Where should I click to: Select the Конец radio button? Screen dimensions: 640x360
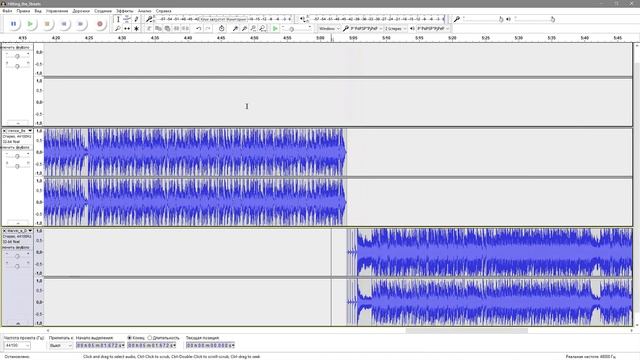tap(129, 338)
